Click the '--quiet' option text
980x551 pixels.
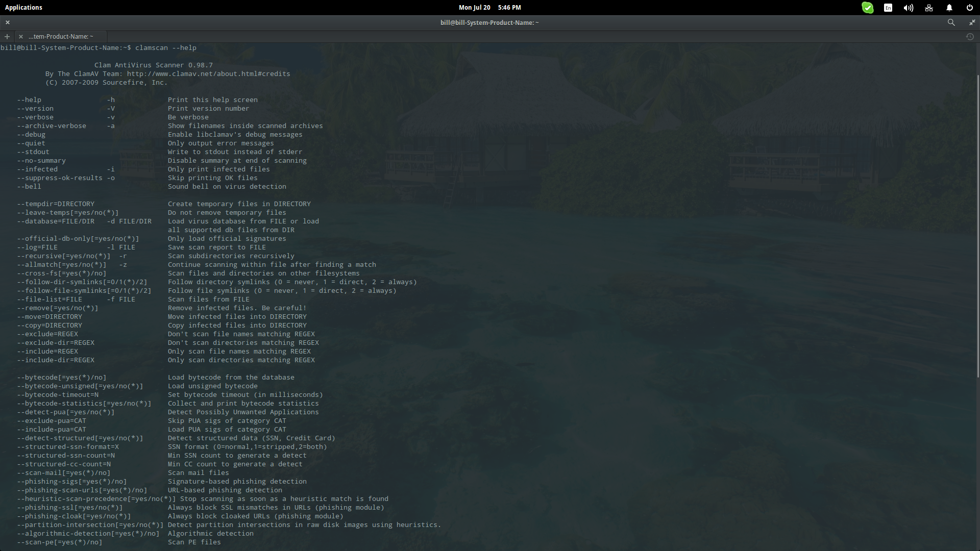click(x=31, y=143)
